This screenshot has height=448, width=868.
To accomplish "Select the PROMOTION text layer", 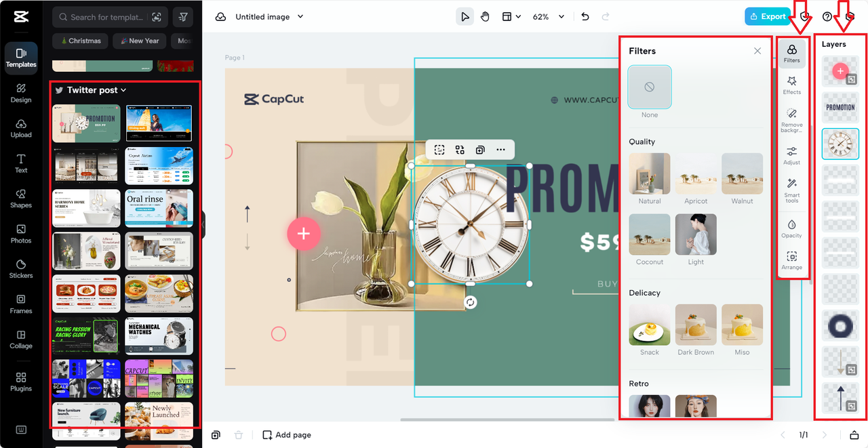I will pos(840,108).
